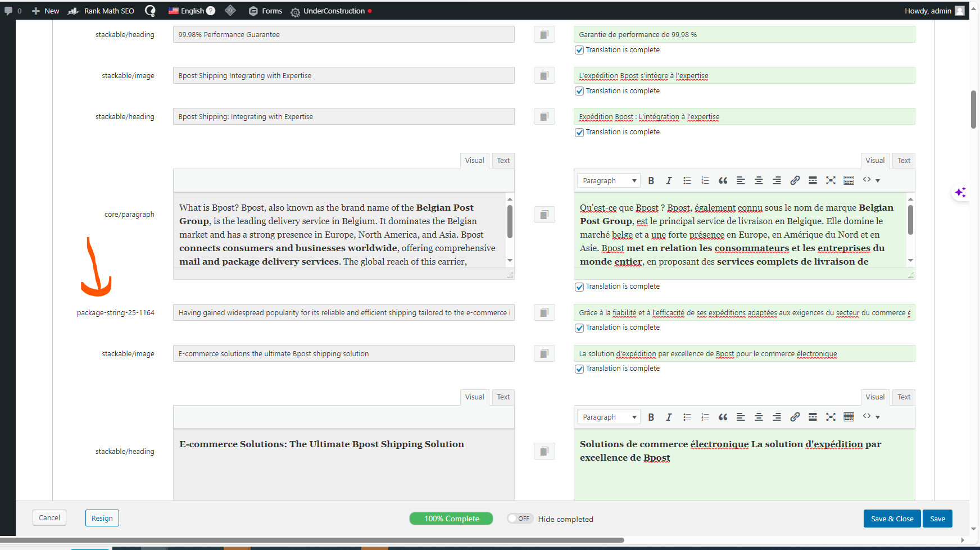Apply Bold in the 'Qu'est-ce que Bpost' editor

(651, 180)
